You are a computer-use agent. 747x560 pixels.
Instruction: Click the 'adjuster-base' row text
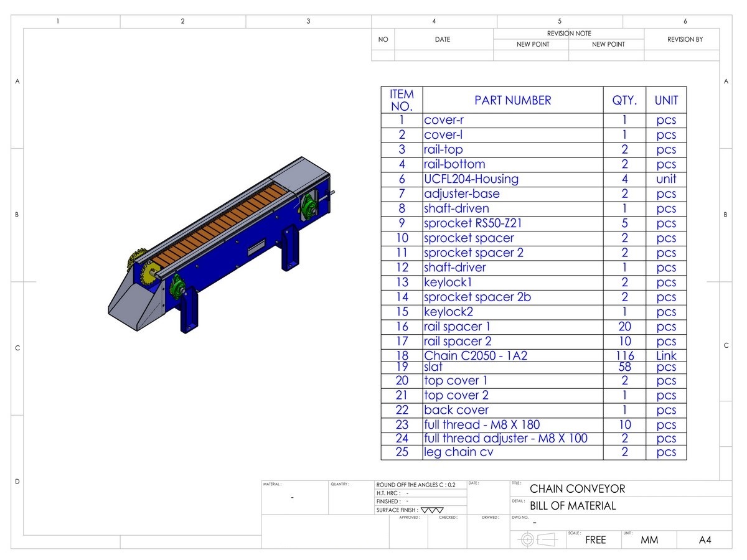tap(462, 194)
